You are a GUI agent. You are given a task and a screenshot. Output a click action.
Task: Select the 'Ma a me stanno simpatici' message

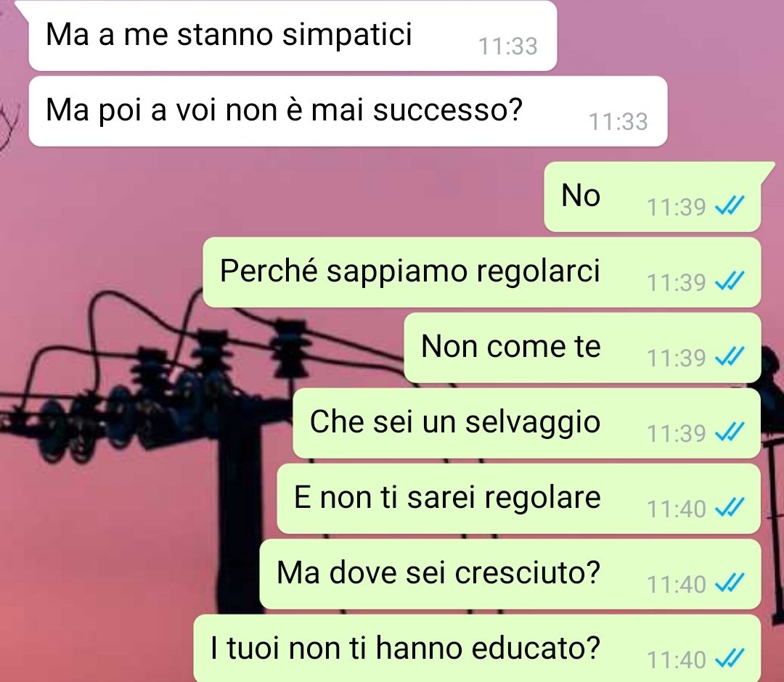293,36
